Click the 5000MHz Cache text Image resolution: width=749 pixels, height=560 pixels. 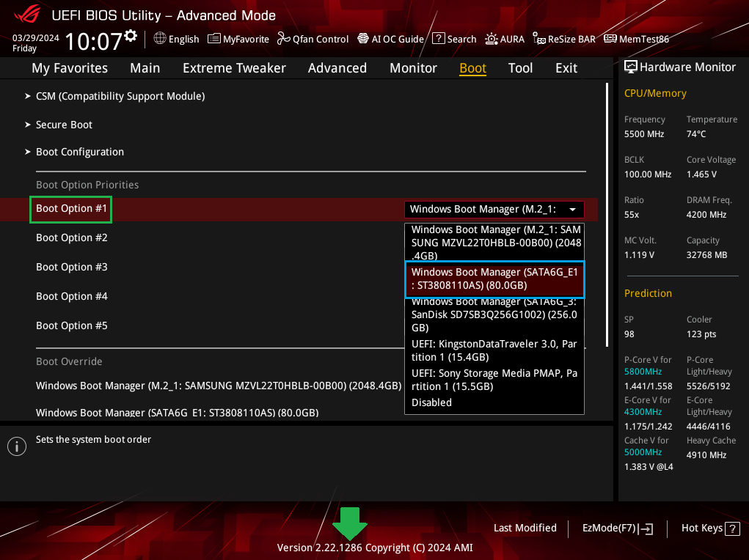coord(643,452)
